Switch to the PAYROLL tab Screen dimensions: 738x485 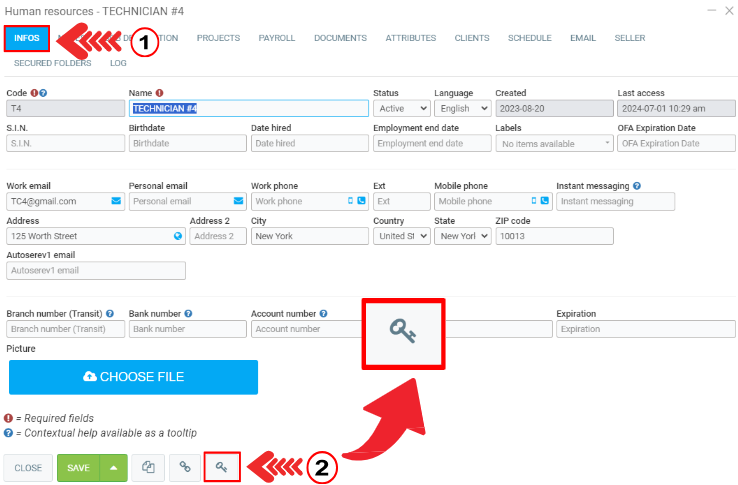(276, 38)
